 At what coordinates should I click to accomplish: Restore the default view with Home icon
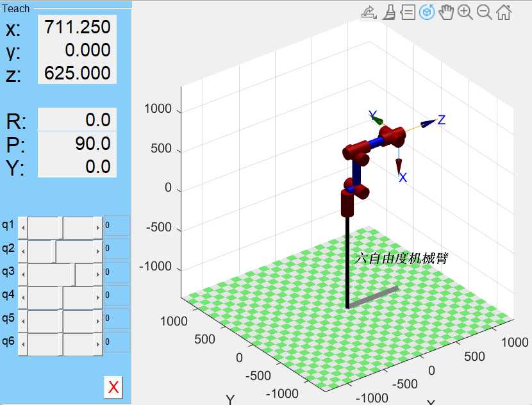pos(503,12)
